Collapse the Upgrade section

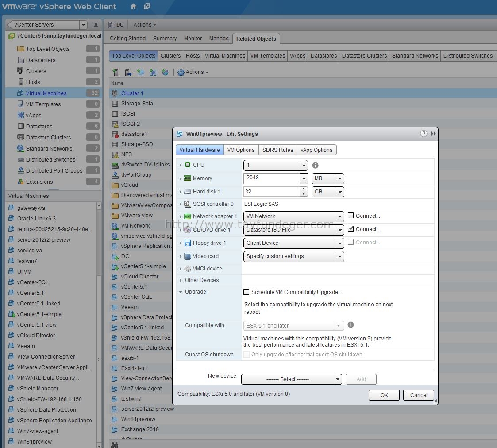(181, 292)
